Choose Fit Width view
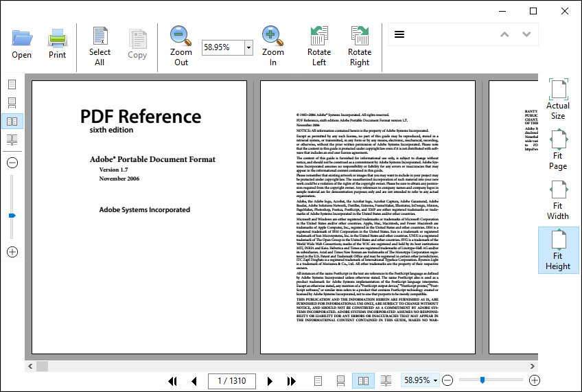The height and width of the screenshot is (392, 582). tap(558, 200)
